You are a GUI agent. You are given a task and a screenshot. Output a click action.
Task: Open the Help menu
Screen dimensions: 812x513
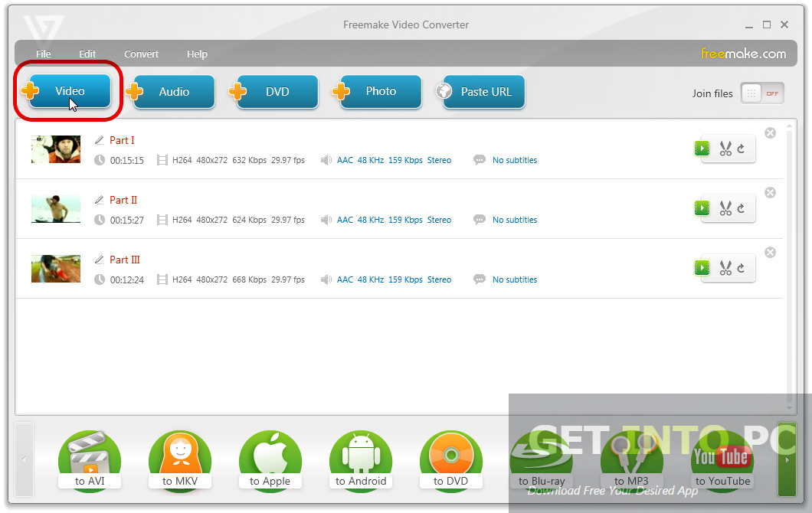pyautogui.click(x=197, y=54)
